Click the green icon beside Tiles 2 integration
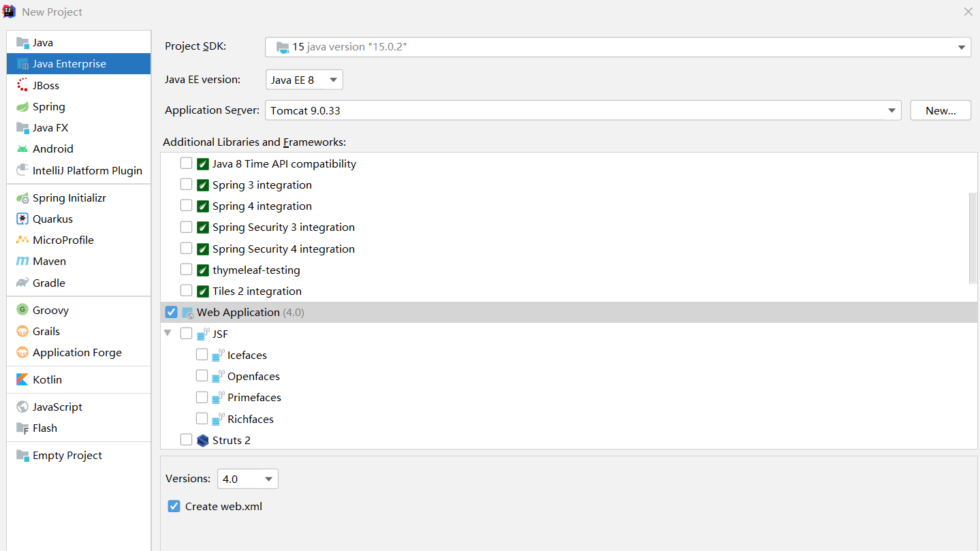The width and height of the screenshot is (980, 551). pos(203,292)
